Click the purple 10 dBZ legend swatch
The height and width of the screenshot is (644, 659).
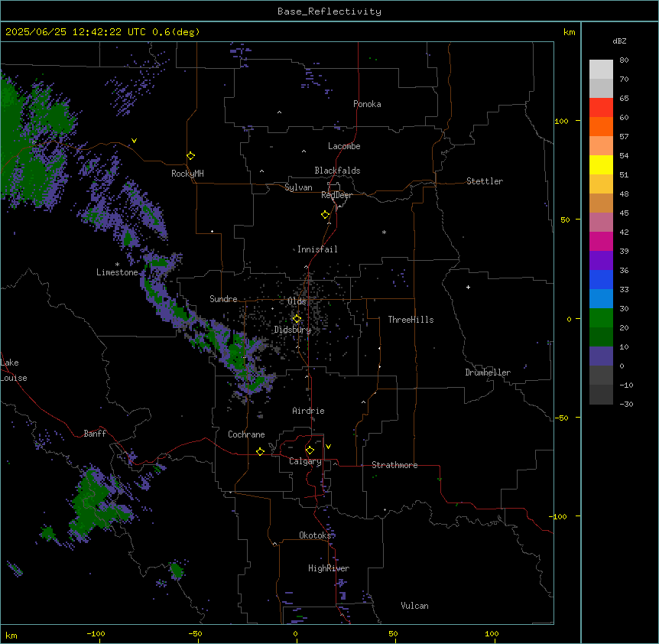click(x=601, y=356)
